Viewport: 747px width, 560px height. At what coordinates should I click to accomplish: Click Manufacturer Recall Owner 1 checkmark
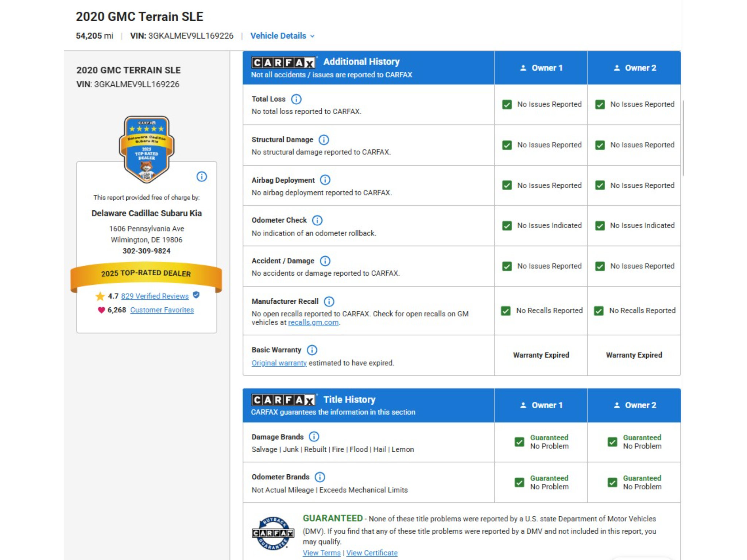506,311
